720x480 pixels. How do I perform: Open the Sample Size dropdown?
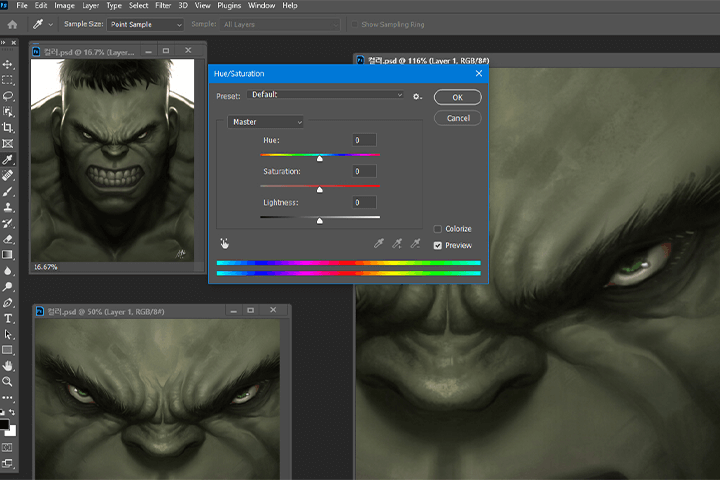click(x=146, y=24)
